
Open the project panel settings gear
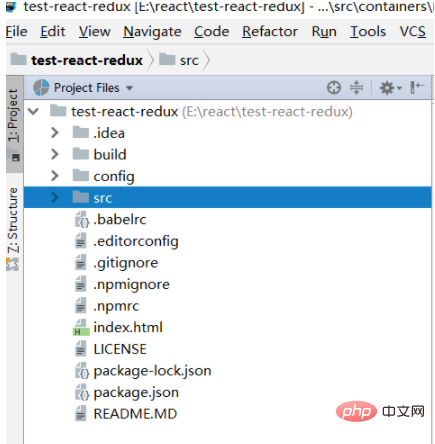[x=390, y=88]
